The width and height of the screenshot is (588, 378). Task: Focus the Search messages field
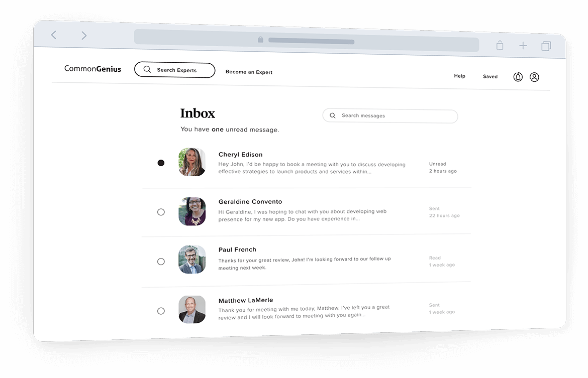[390, 116]
